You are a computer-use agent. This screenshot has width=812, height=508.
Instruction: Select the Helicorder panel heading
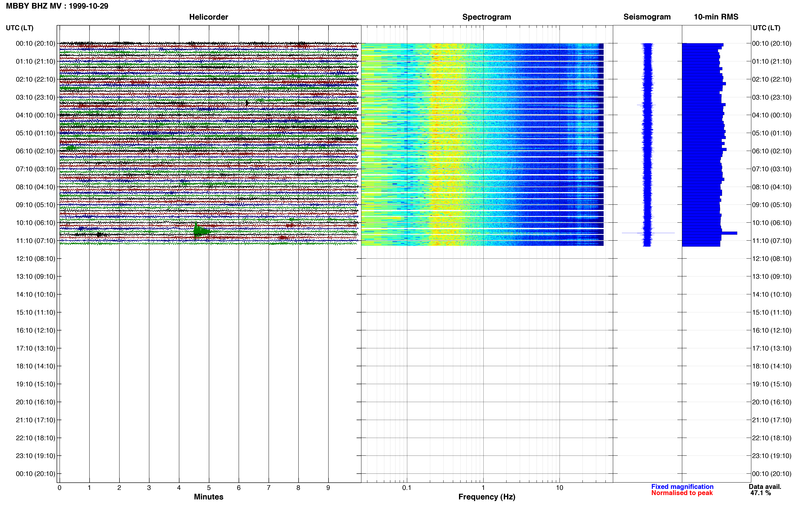(x=209, y=17)
